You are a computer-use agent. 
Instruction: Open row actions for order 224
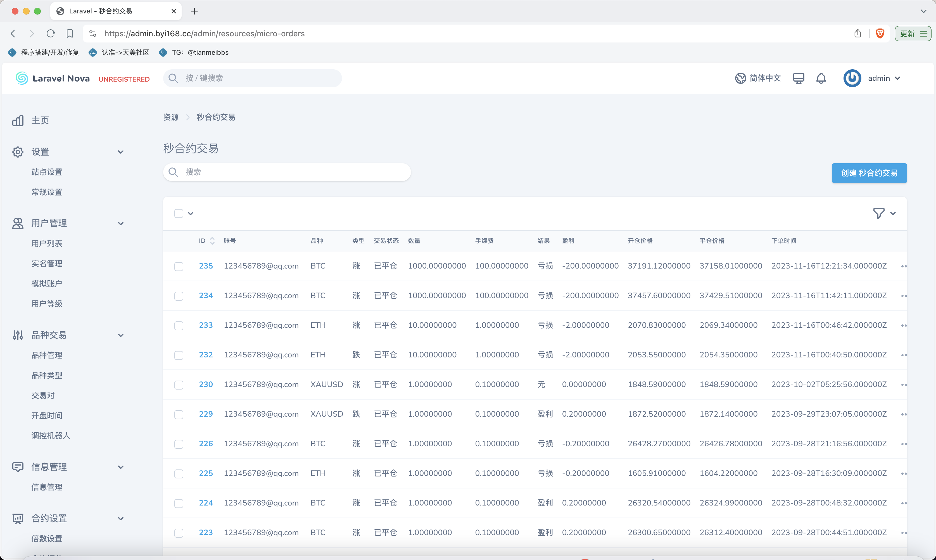tap(903, 503)
